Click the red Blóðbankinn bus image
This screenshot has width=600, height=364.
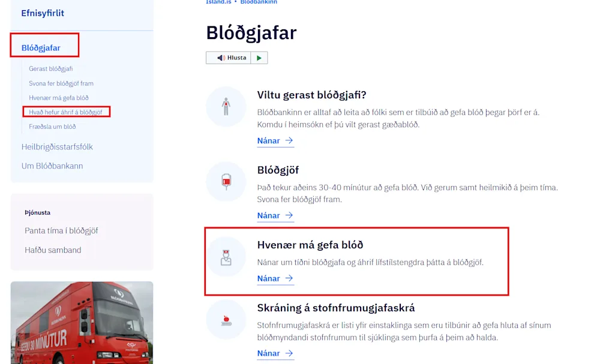(x=82, y=323)
